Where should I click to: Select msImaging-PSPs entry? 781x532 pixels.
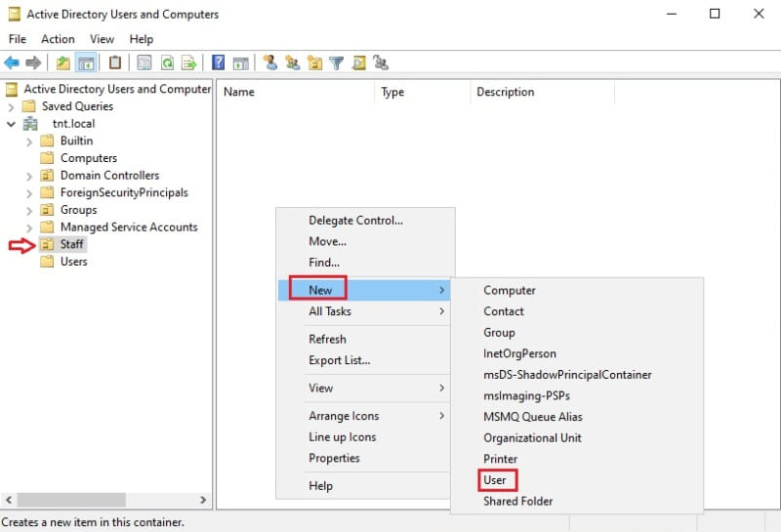(577, 395)
